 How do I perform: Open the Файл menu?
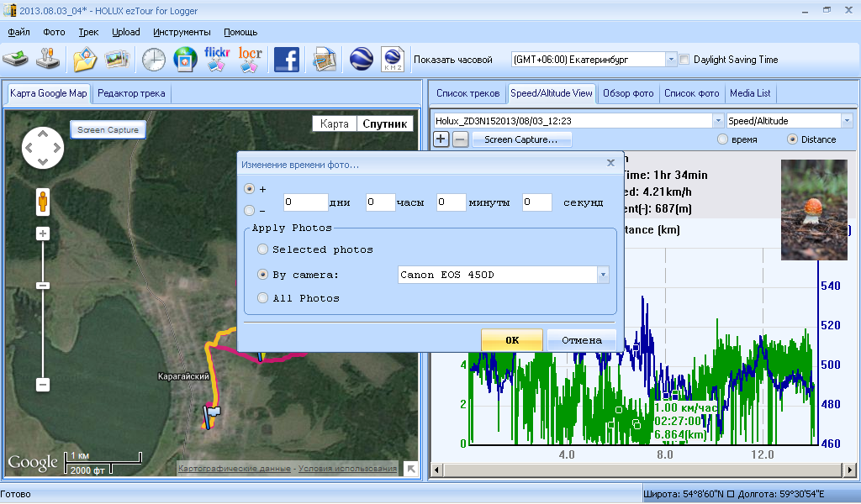click(18, 32)
